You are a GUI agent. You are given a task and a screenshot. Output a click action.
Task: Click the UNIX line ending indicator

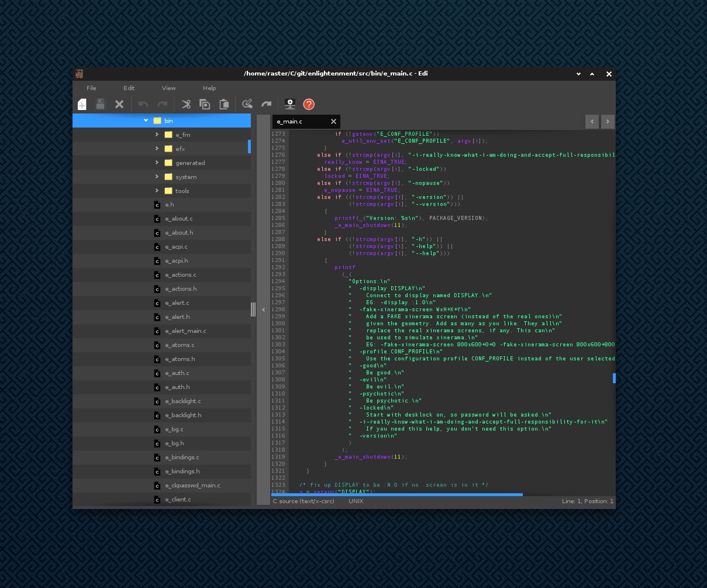pos(356,501)
